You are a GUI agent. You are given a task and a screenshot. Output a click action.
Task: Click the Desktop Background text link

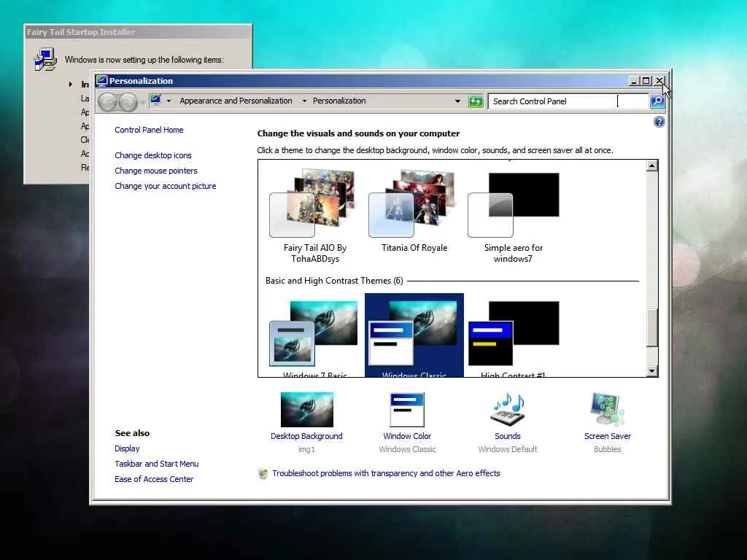[306, 436]
